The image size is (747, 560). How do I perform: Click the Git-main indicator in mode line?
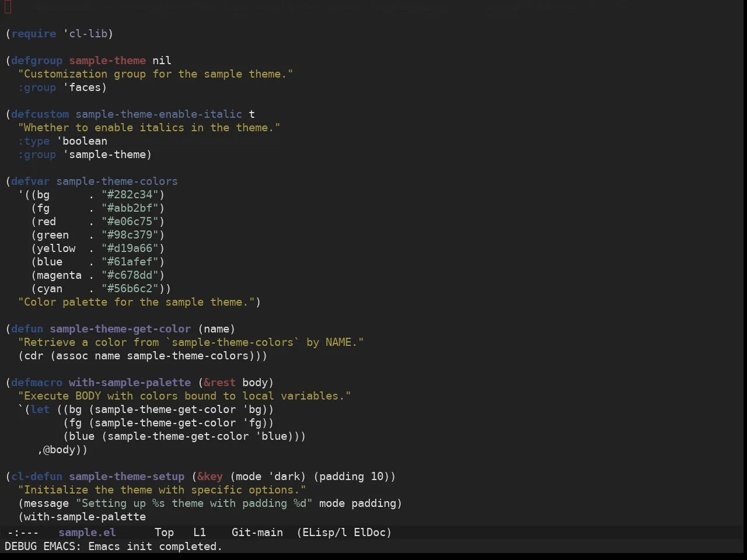point(257,533)
